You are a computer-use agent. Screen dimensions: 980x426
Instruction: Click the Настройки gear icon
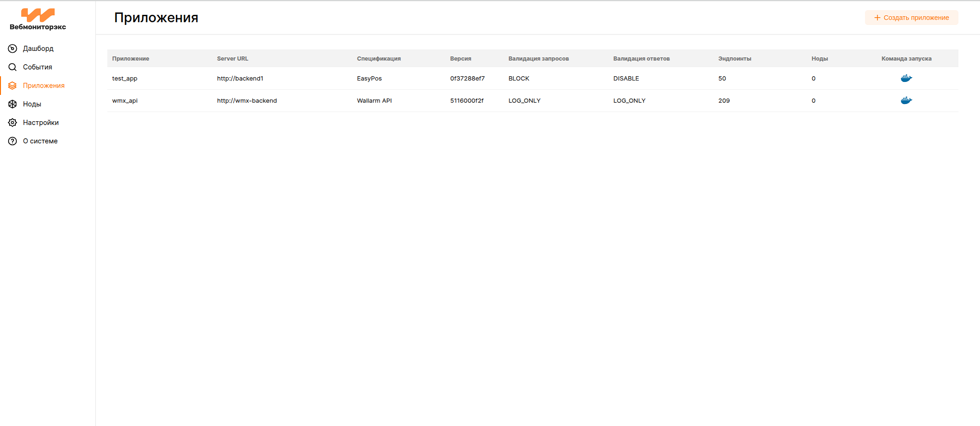[x=12, y=123]
